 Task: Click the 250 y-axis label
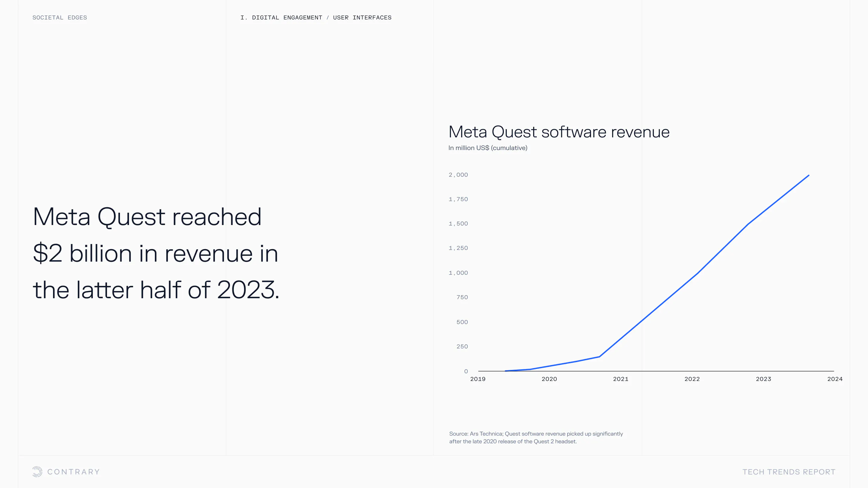(462, 346)
